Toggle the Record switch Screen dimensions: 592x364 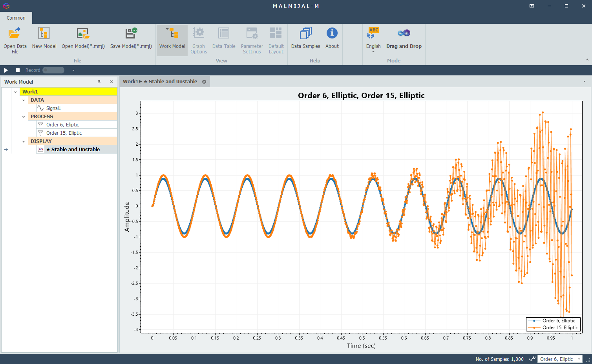click(x=53, y=70)
